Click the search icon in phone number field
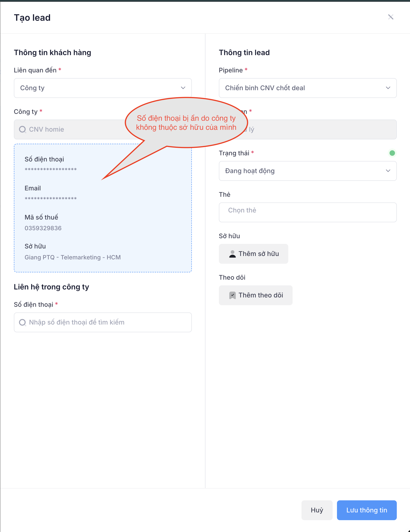Screen dimensions: 410x532 (x=23, y=322)
